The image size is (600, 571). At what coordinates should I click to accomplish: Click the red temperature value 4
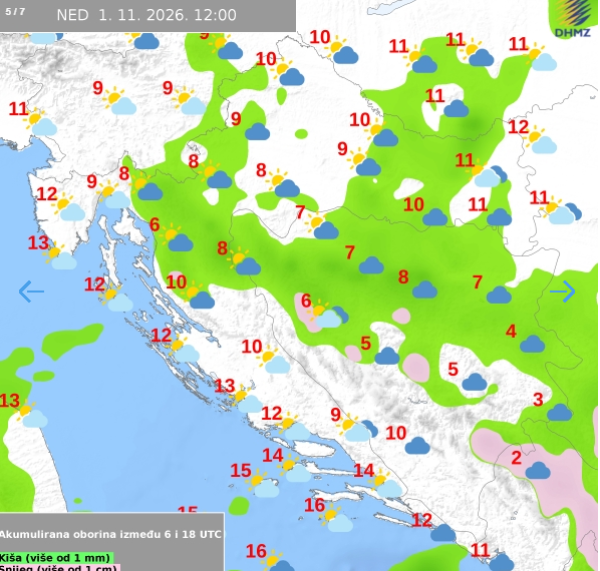511,331
